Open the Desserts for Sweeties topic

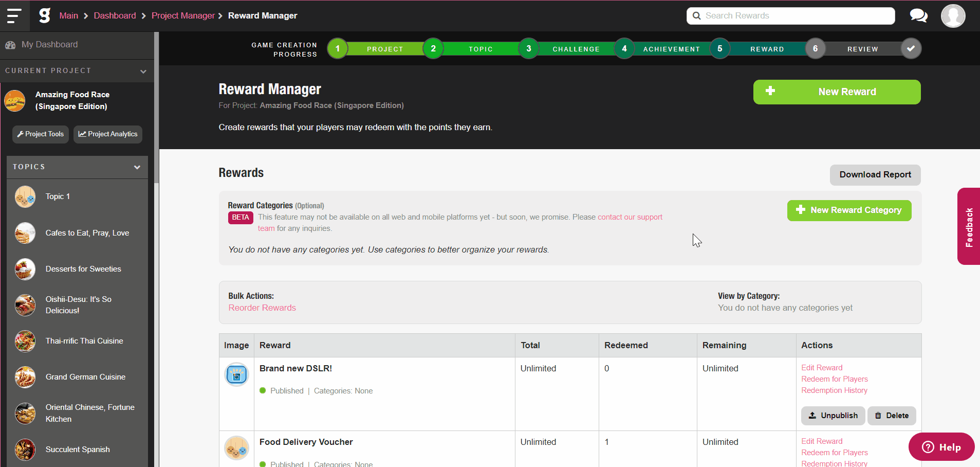pos(83,269)
